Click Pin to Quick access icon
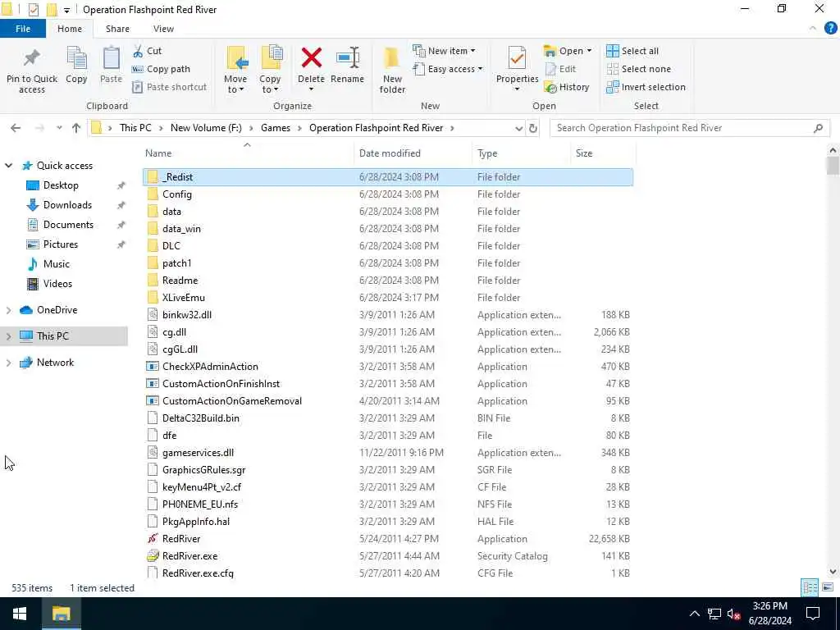Image resolution: width=840 pixels, height=630 pixels. pyautogui.click(x=32, y=59)
